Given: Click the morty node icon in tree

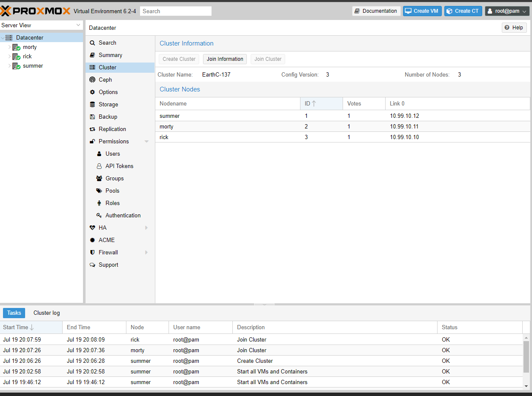Looking at the screenshot, I should click(x=17, y=47).
